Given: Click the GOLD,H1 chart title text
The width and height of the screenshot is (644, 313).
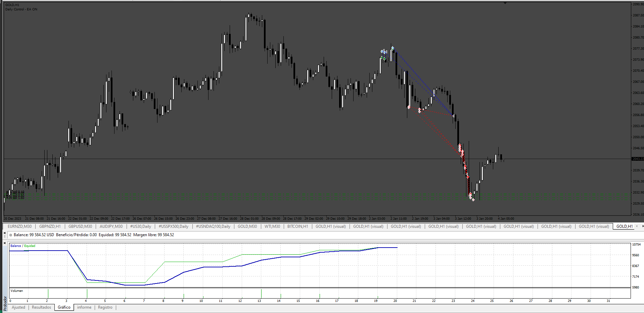Looking at the screenshot, I should pos(12,5).
